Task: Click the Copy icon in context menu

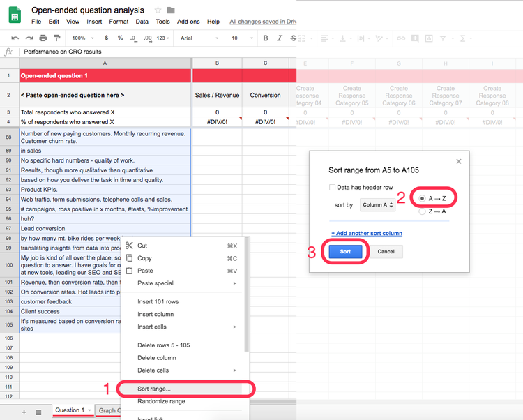Action: click(x=129, y=258)
